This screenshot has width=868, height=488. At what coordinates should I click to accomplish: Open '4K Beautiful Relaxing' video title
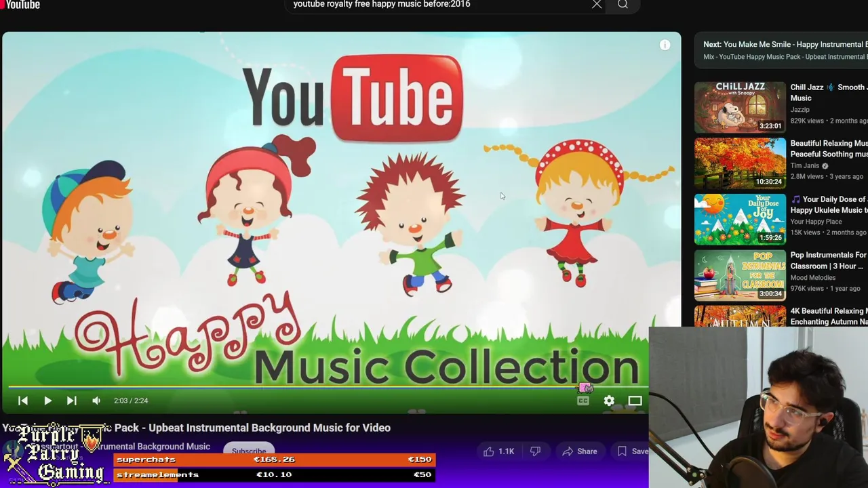(x=829, y=317)
